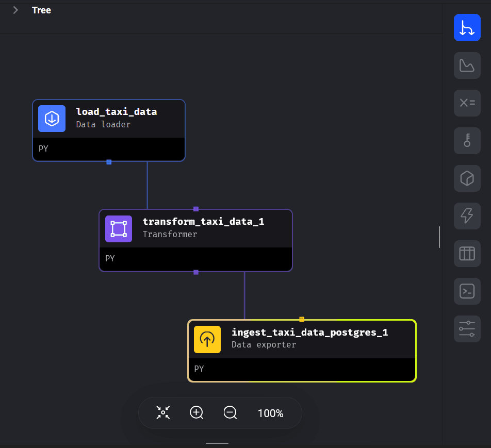Open the Secrets key icon
This screenshot has height=448, width=491.
coord(467,140)
